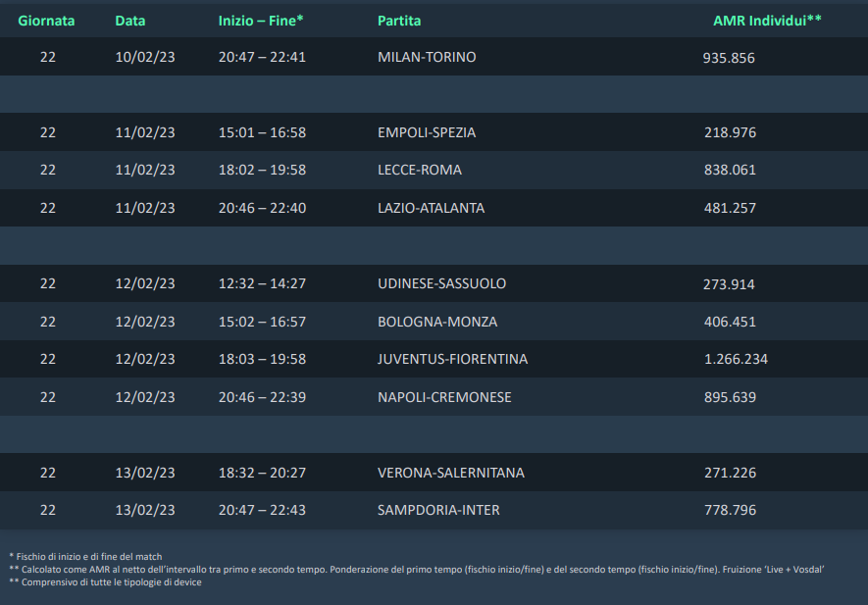
Task: Select the AMR Individui column header
Action: tap(767, 21)
